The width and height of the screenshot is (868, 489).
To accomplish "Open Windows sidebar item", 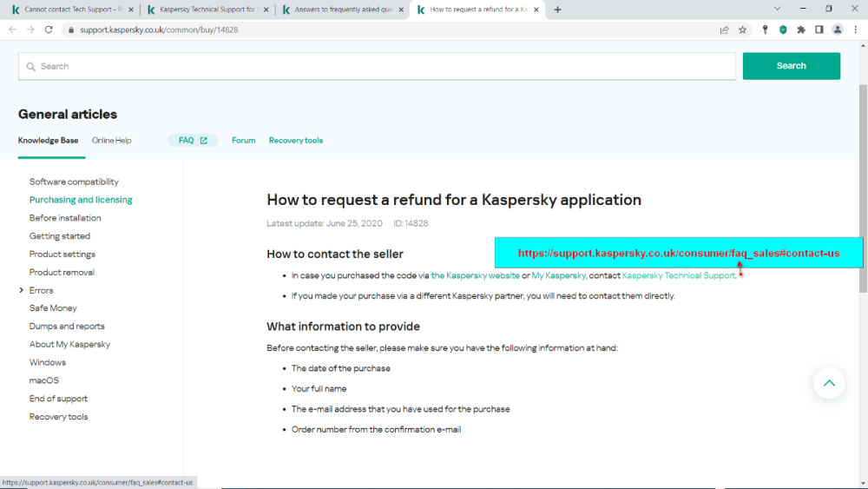I will point(48,362).
